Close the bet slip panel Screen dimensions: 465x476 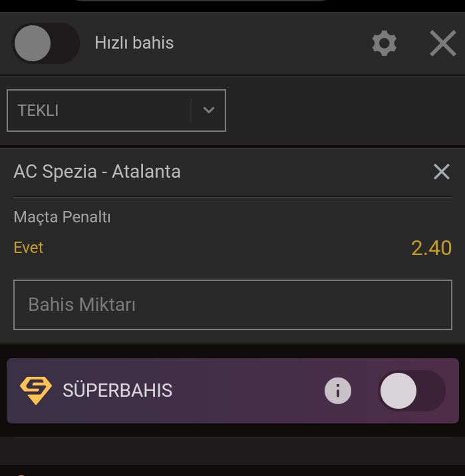[x=443, y=43]
